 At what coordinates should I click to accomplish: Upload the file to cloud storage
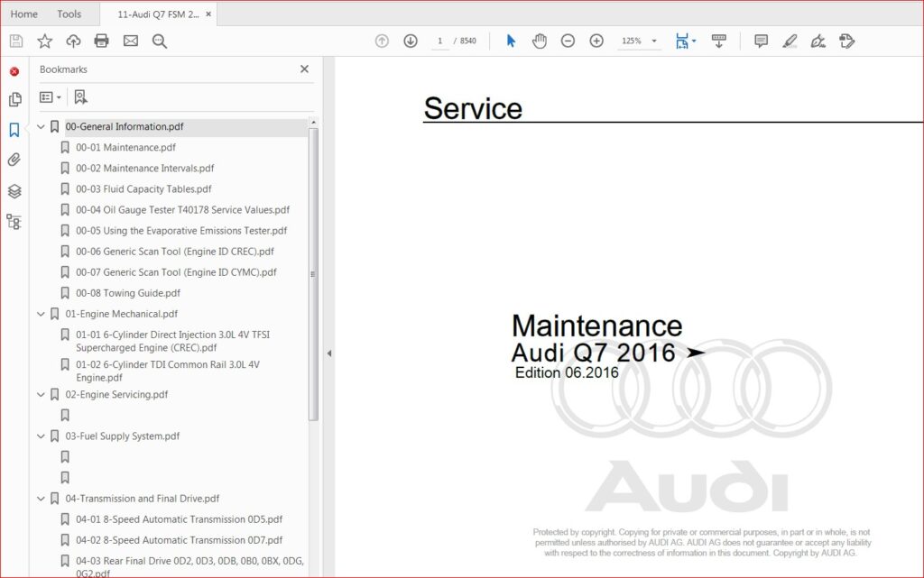tap(73, 41)
